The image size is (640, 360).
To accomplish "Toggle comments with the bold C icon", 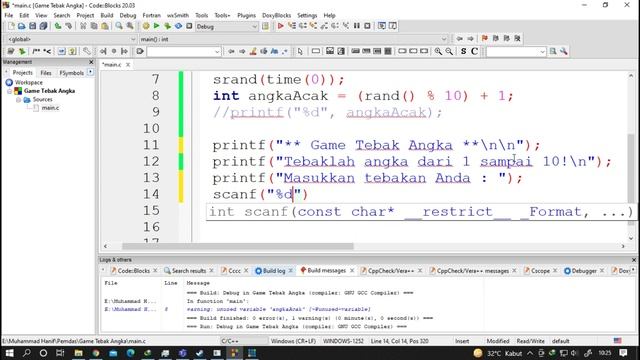I will pyautogui.click(x=474, y=51).
